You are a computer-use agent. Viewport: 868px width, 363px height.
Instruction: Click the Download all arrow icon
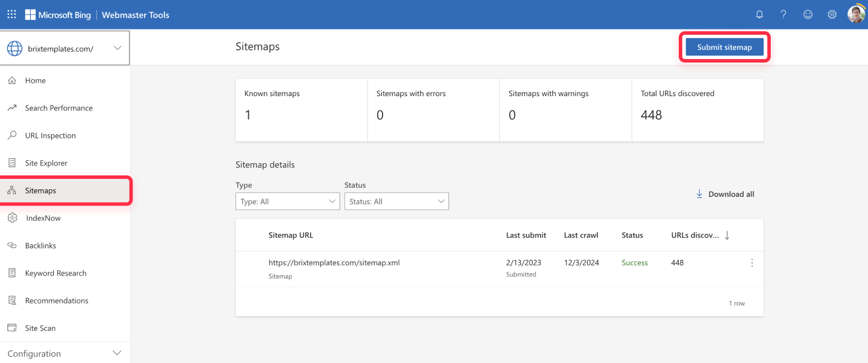click(x=699, y=194)
